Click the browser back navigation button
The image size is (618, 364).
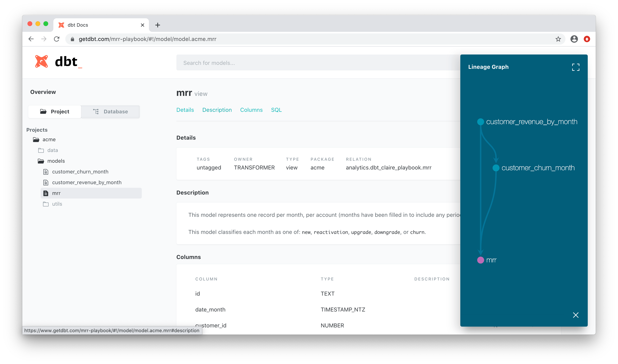point(32,39)
